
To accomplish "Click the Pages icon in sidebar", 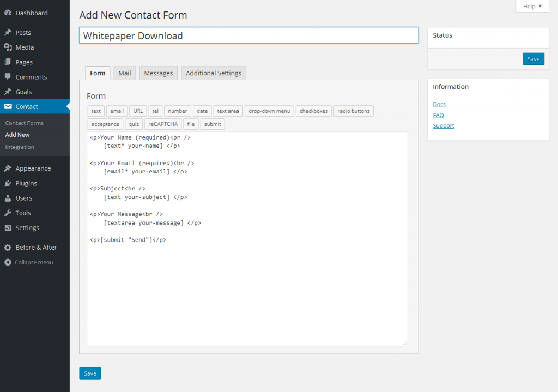I will (x=8, y=62).
